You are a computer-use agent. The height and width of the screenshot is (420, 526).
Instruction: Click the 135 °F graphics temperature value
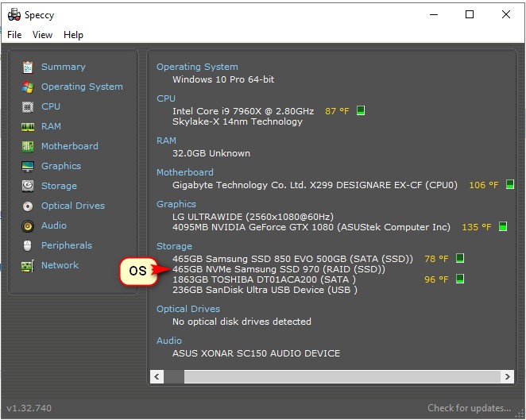pos(477,227)
